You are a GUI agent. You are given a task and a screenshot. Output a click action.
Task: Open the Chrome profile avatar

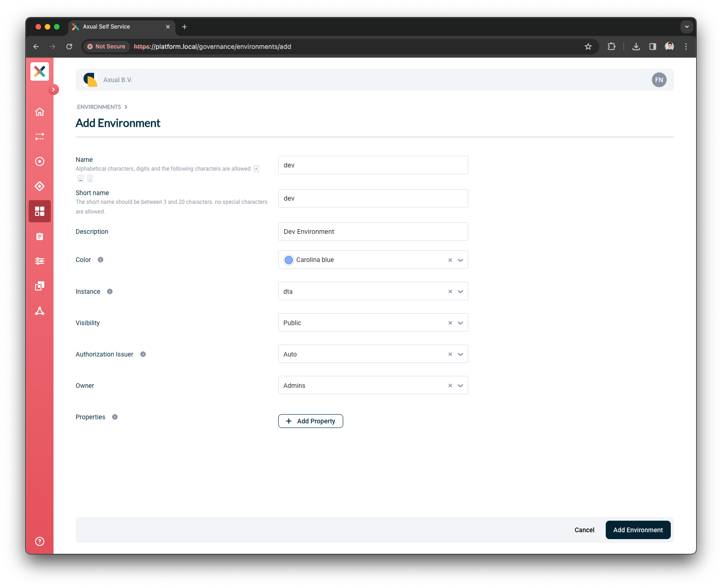coord(669,47)
